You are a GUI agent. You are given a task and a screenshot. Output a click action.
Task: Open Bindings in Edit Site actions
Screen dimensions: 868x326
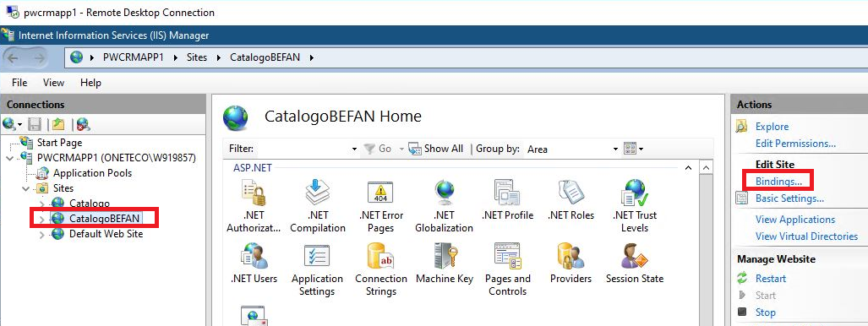point(778,181)
